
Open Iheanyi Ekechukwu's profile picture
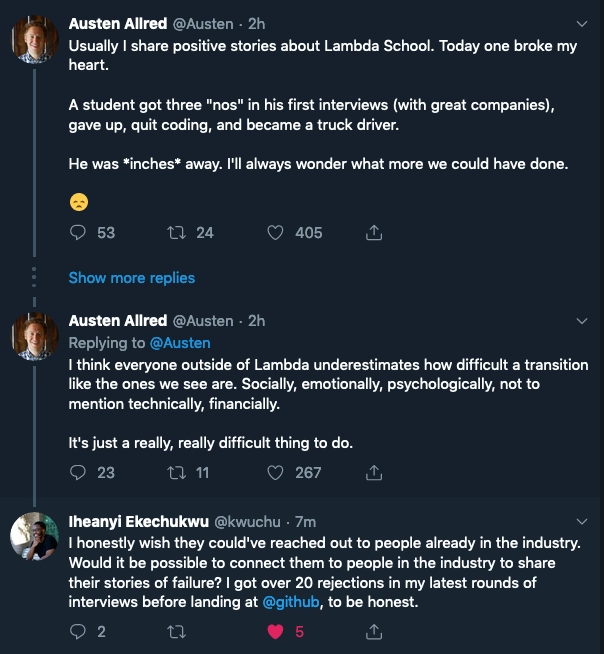pos(34,536)
